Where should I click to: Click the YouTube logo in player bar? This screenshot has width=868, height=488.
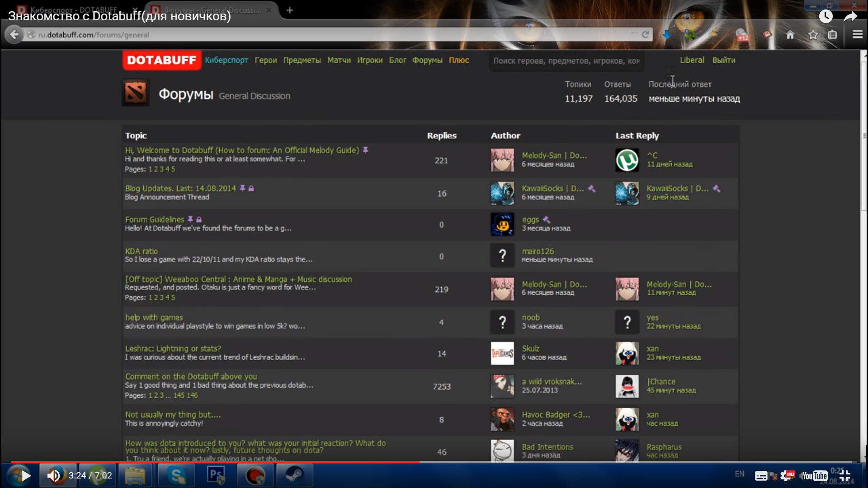click(x=815, y=476)
